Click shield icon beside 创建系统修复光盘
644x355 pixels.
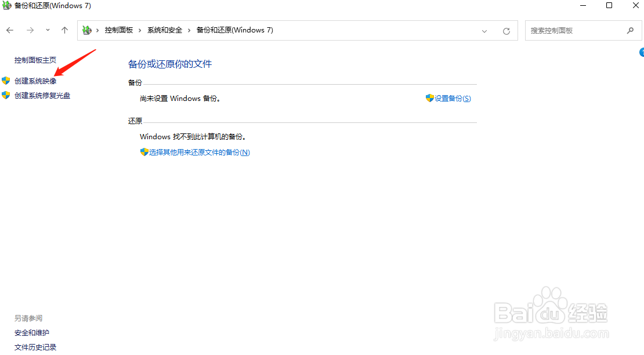tap(6, 95)
